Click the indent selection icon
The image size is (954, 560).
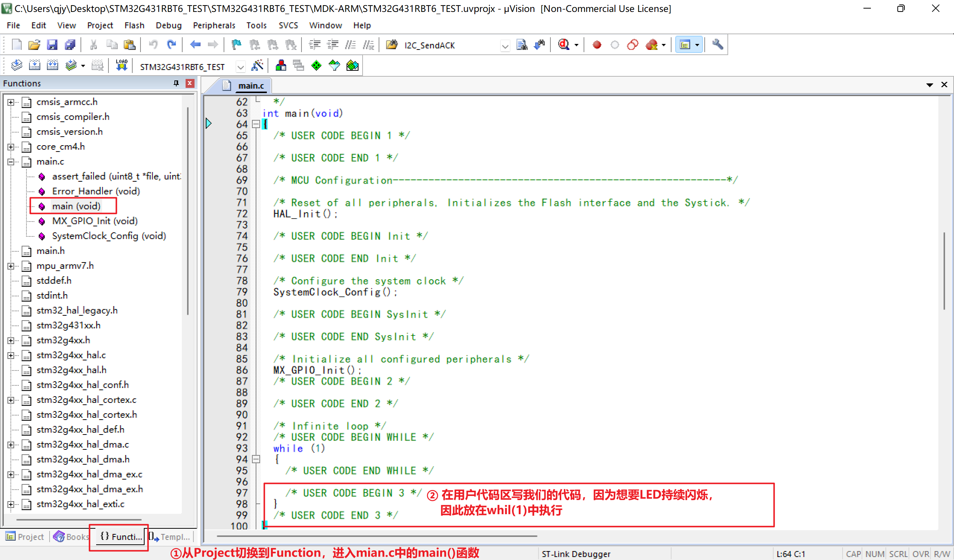(314, 45)
